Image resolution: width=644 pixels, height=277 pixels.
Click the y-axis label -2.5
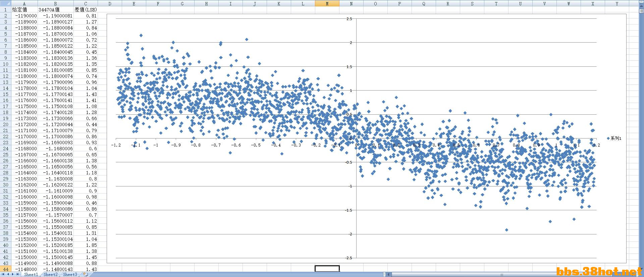(349, 258)
